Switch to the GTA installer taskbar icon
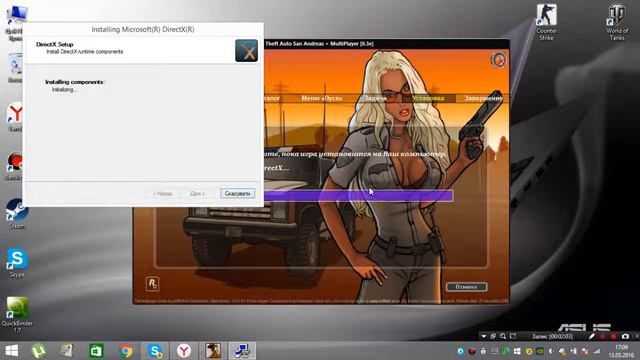Image resolution: width=640 pixels, height=360 pixels. (x=213, y=351)
